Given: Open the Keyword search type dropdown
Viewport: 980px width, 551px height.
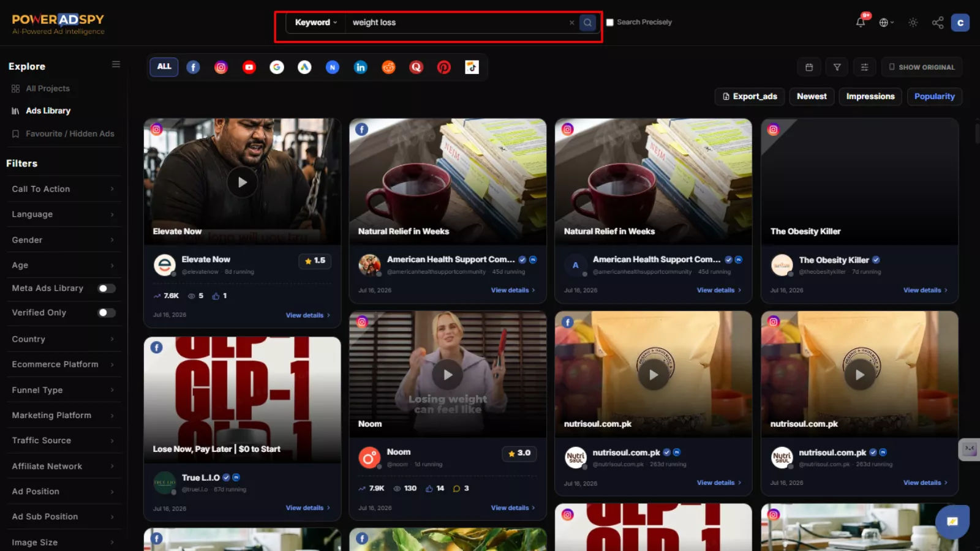Looking at the screenshot, I should [316, 23].
